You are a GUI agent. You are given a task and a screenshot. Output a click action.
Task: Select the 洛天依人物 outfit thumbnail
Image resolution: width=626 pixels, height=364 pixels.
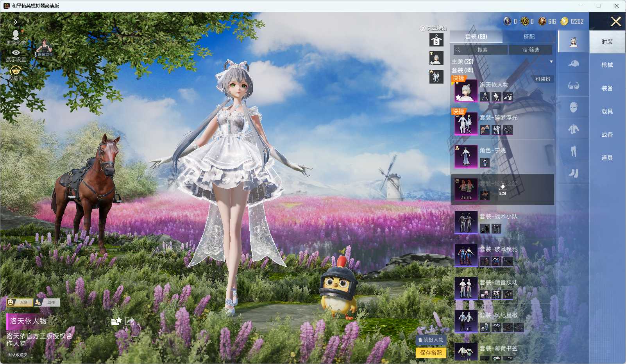[x=466, y=91]
